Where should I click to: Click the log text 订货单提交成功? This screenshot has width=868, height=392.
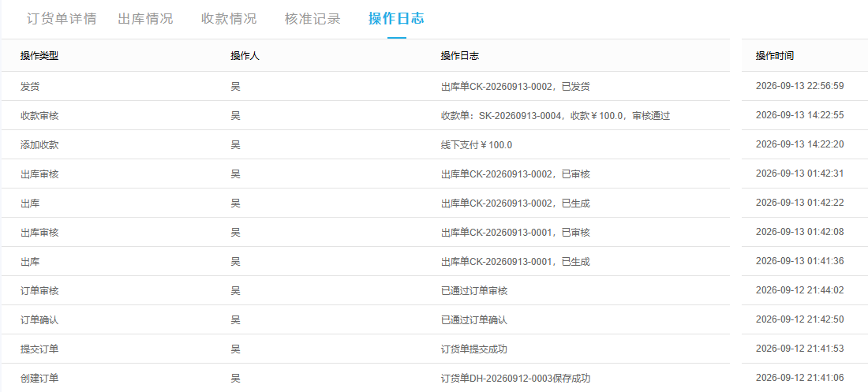point(474,349)
